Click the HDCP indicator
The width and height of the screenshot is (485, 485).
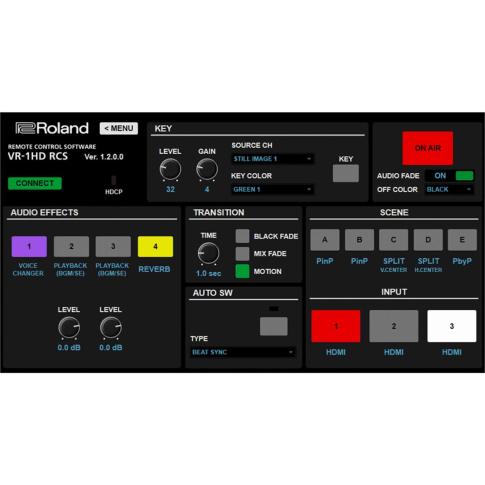(x=114, y=180)
